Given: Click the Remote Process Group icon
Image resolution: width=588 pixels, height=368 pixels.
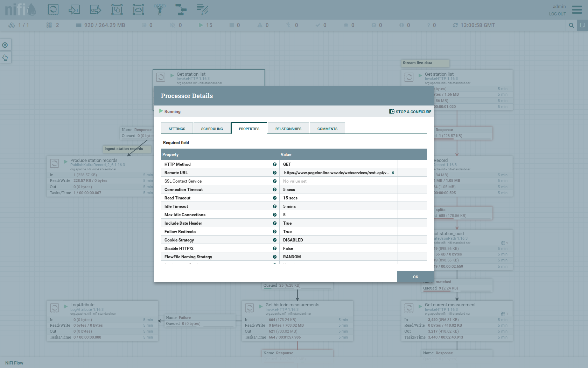Looking at the screenshot, I should click(x=138, y=9).
